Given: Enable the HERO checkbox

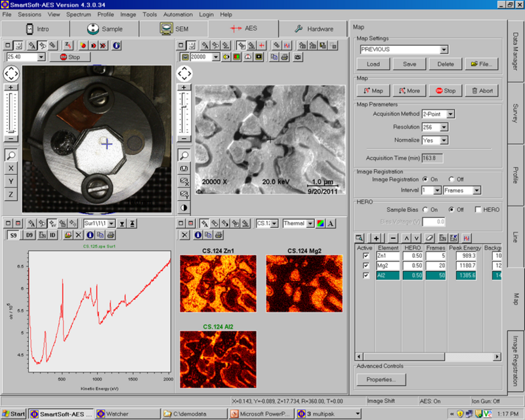Looking at the screenshot, I should [477, 209].
